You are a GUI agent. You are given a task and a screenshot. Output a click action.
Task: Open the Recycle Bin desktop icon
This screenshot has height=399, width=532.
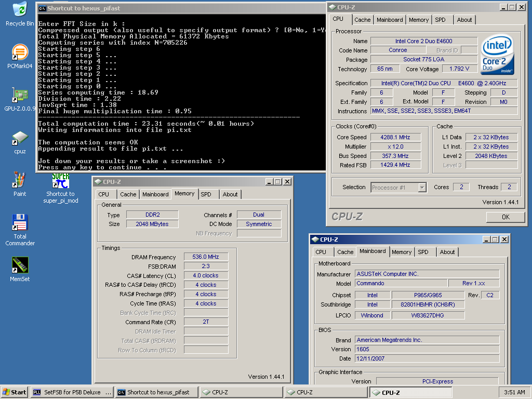20,14
